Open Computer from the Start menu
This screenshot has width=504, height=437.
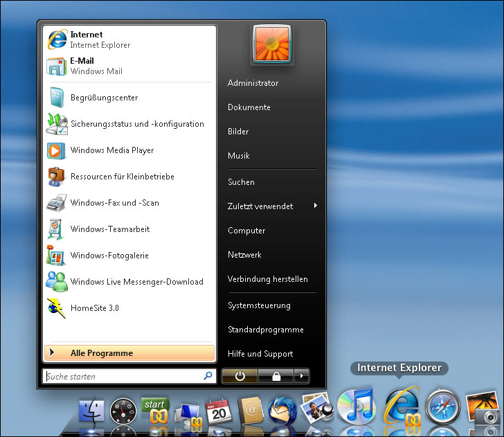[x=246, y=231]
